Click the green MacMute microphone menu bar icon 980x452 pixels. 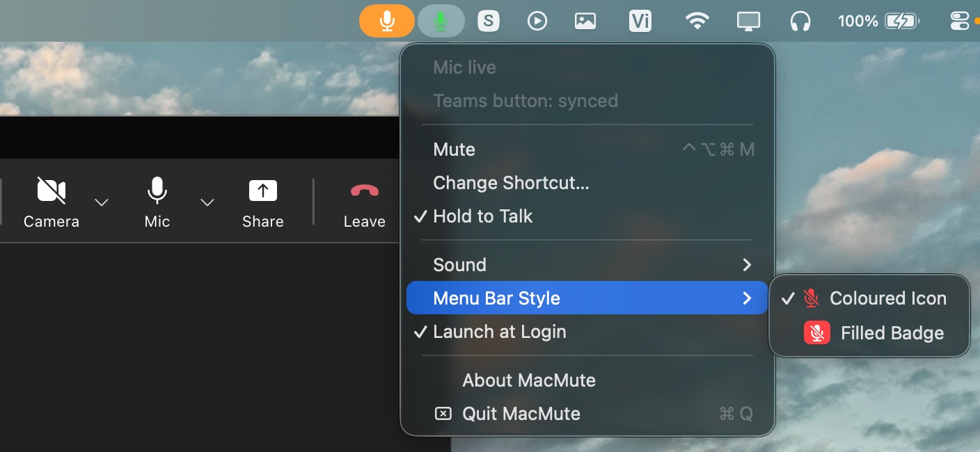441,21
